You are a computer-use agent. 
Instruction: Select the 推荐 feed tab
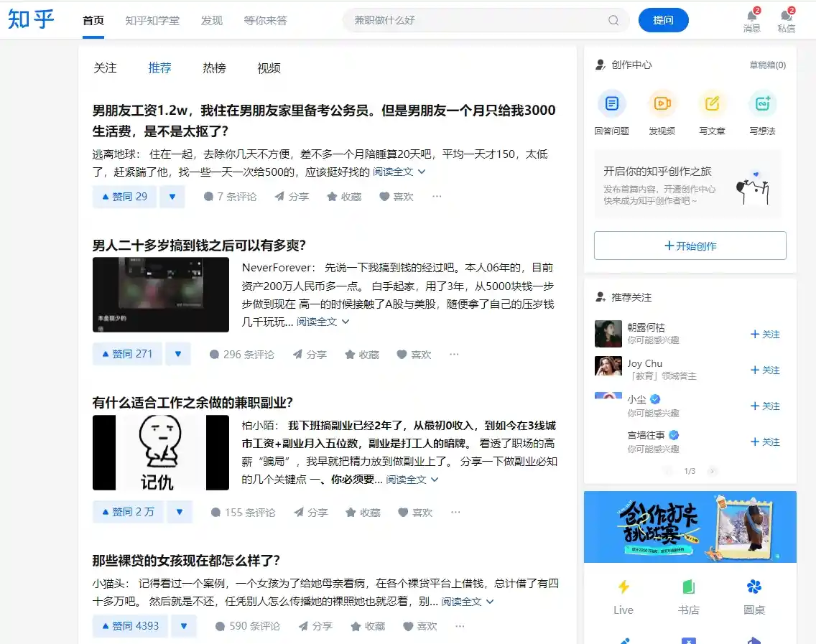click(159, 68)
